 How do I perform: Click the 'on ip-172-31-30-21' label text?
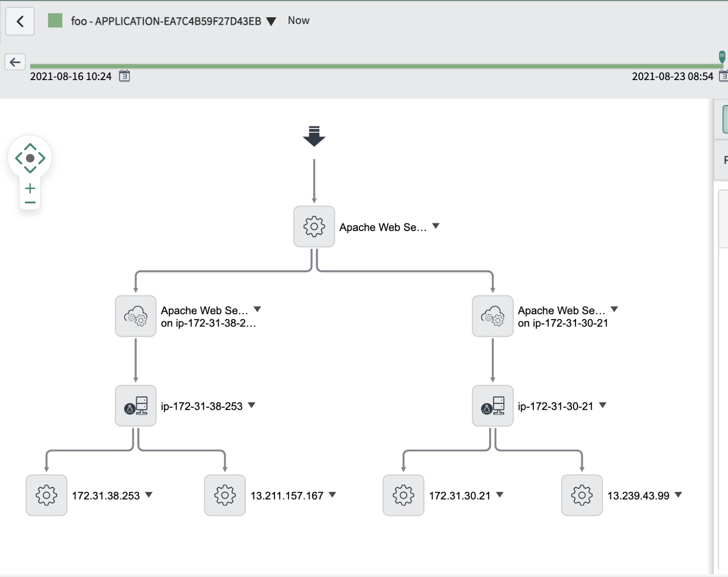tap(563, 323)
